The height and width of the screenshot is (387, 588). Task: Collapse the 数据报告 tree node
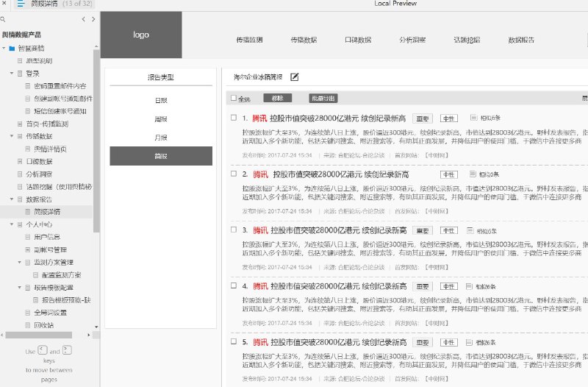[12, 199]
